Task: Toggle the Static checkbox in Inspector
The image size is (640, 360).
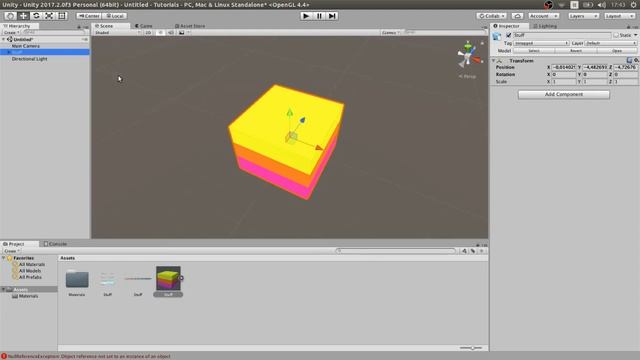Action: coord(616,35)
